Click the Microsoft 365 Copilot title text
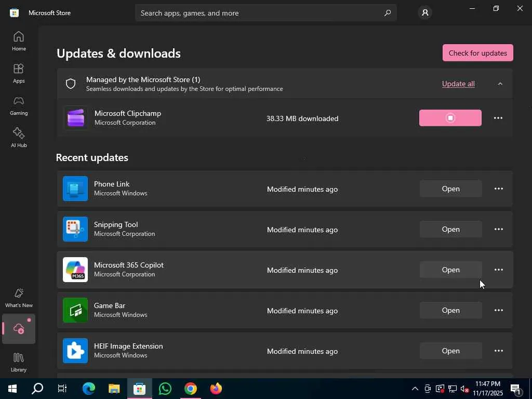532x399 pixels. tap(129, 265)
